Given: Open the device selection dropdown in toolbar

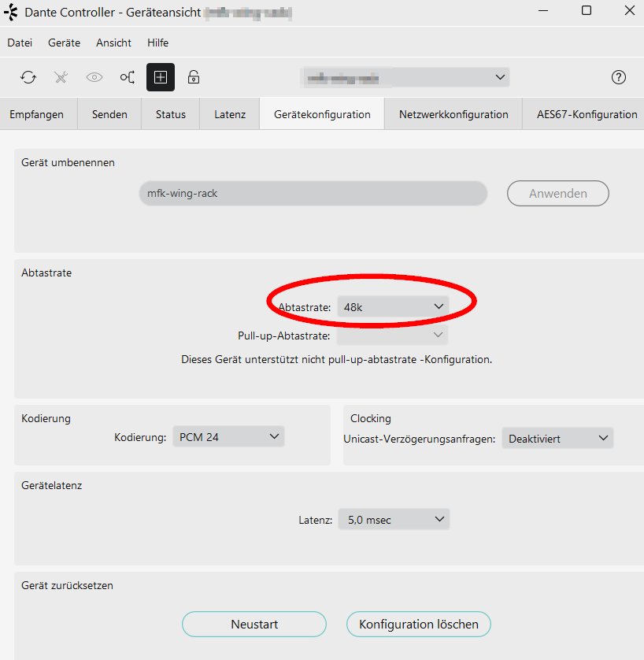Looking at the screenshot, I should pyautogui.click(x=405, y=77).
